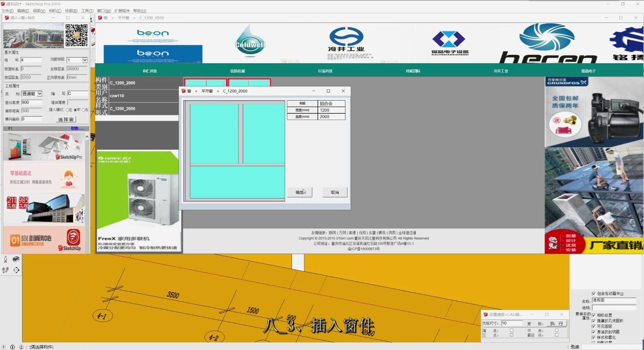Open the blue 帮助 link
This screenshot has width=644, height=350.
click(77, 128)
